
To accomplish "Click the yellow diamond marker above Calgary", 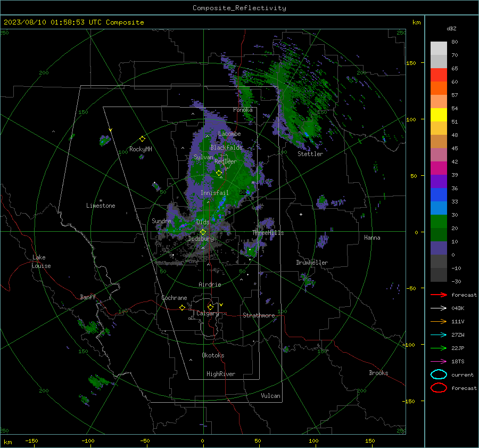I will tap(210, 307).
